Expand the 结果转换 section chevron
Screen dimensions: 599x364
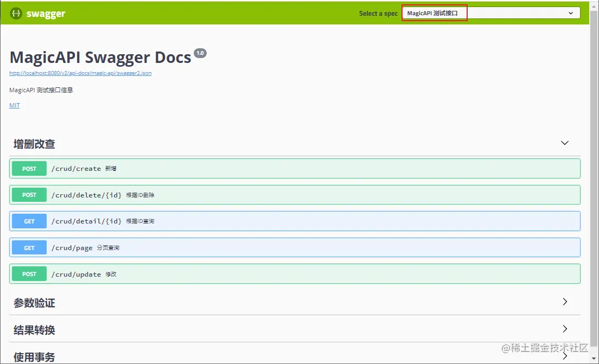pos(565,329)
